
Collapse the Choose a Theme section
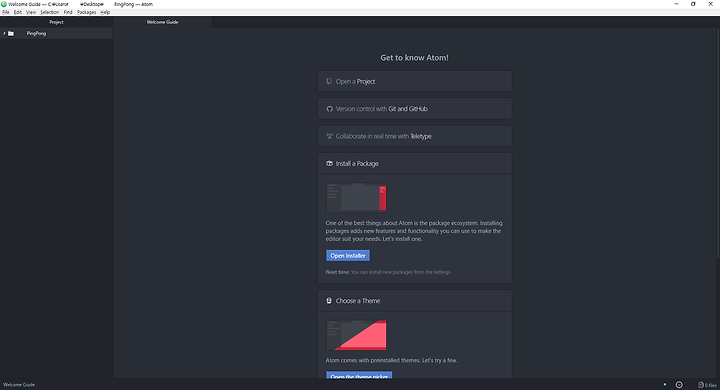pos(414,301)
